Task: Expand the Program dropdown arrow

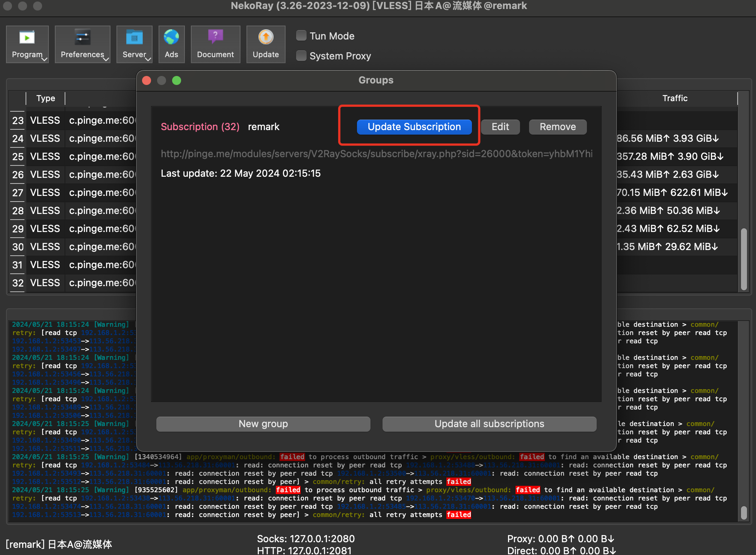Action: (45, 59)
